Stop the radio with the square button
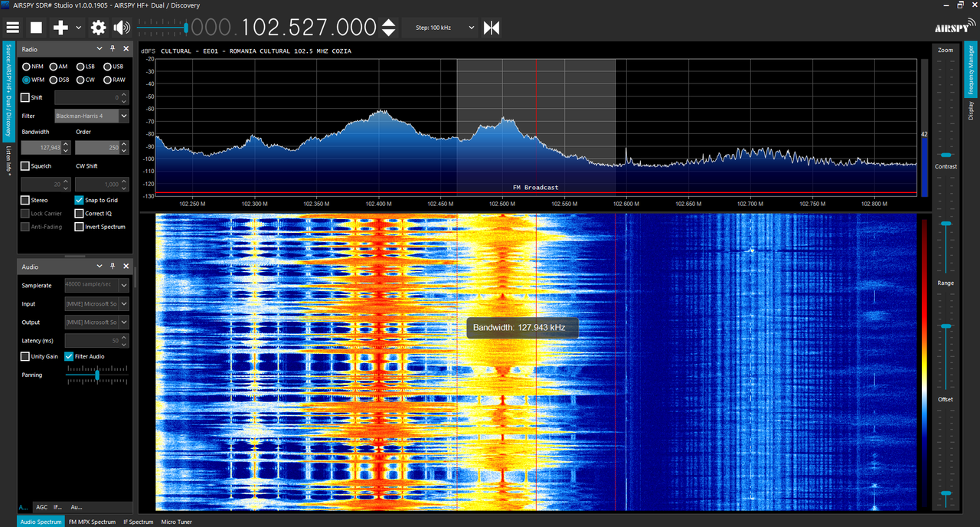 click(36, 28)
